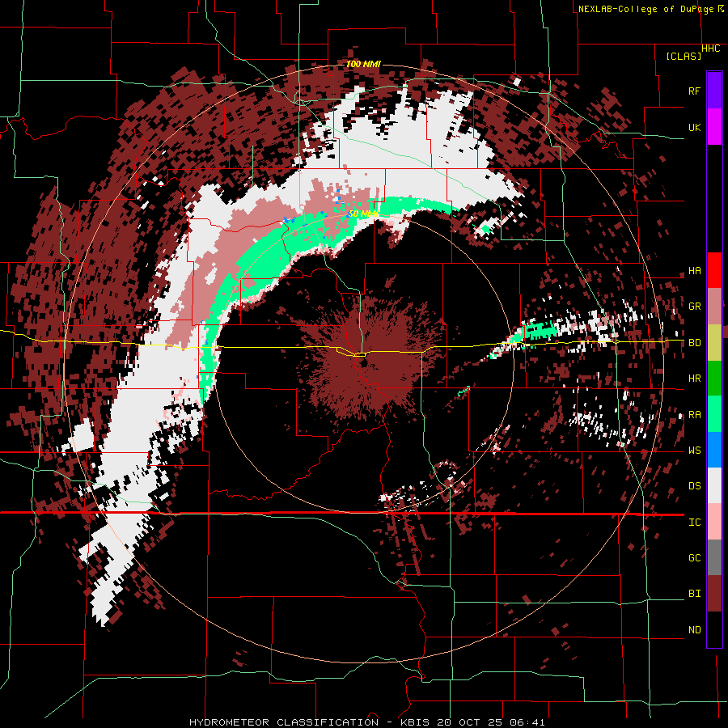Click the HR dark green legend swatch
The height and width of the screenshot is (728, 728).
[714, 379]
